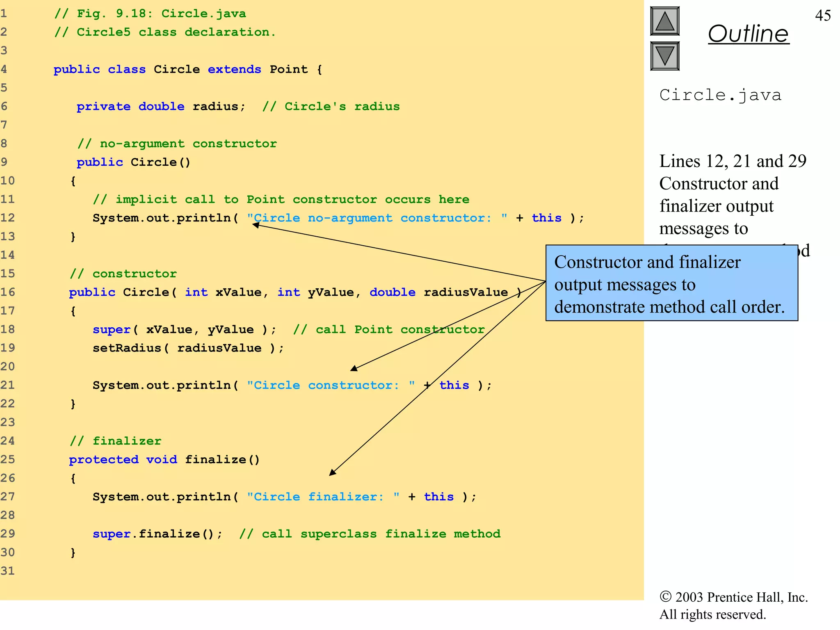840x630 pixels.
Task: Click the 'Circle constructor:' println on line 21
Action: (291, 385)
